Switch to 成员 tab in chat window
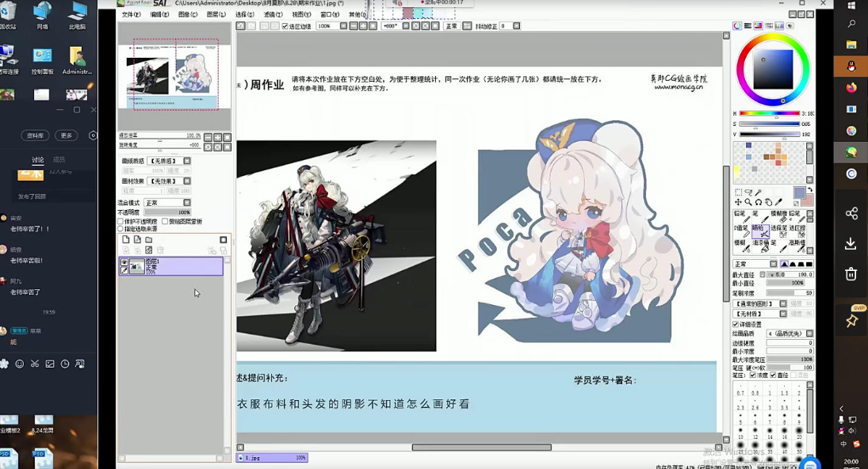 click(59, 160)
